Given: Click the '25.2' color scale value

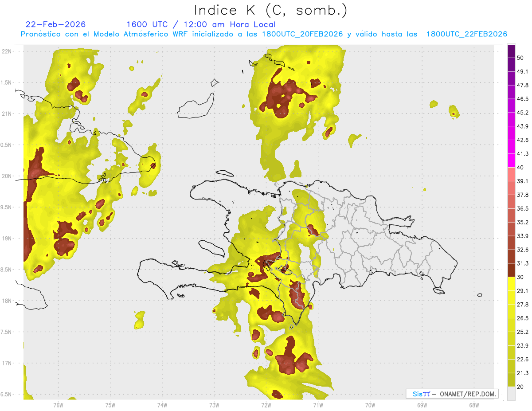Looking at the screenshot, I should pos(523,332).
